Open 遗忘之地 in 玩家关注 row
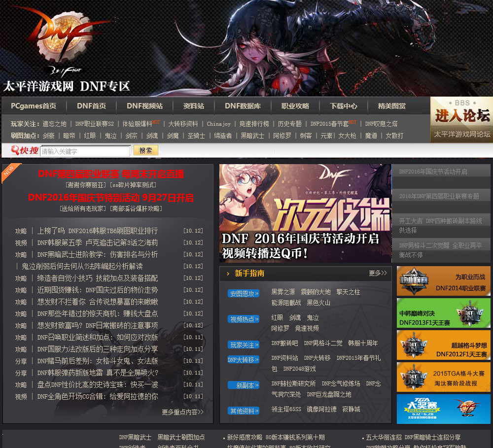 (x=54, y=124)
